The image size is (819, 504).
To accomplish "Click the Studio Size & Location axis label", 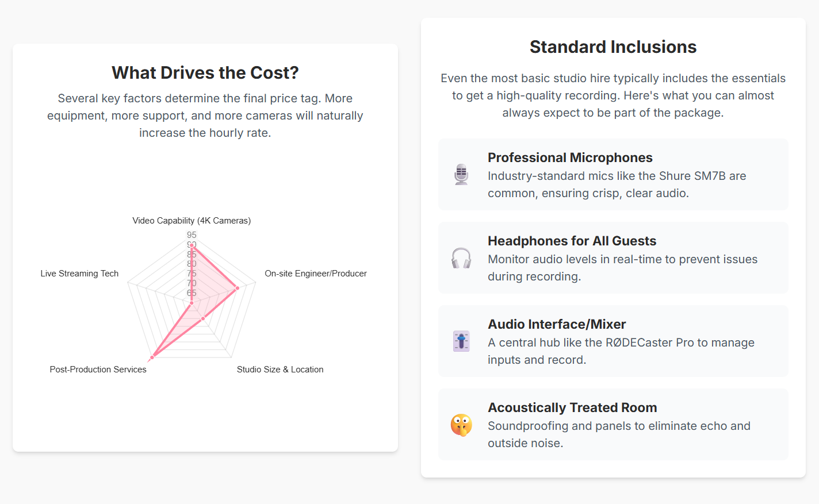I will [x=280, y=370].
